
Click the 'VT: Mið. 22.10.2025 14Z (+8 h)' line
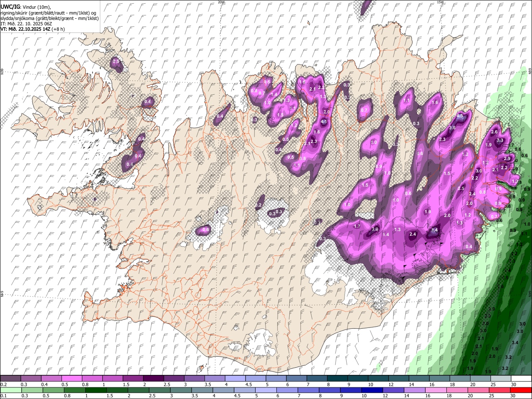click(x=33, y=29)
